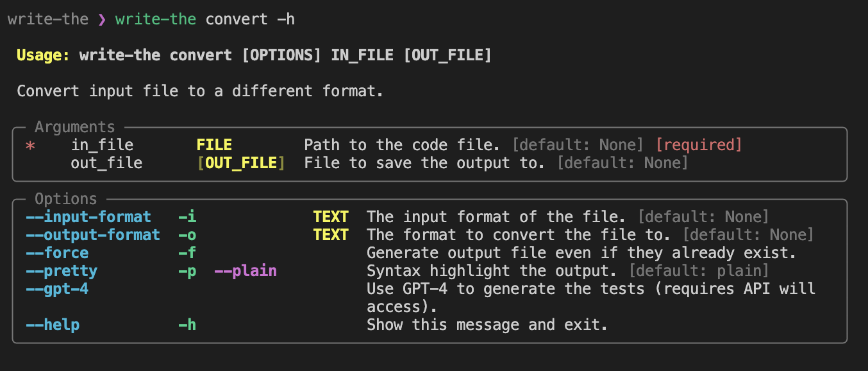Click the "Options" section heading

pyautogui.click(x=66, y=199)
